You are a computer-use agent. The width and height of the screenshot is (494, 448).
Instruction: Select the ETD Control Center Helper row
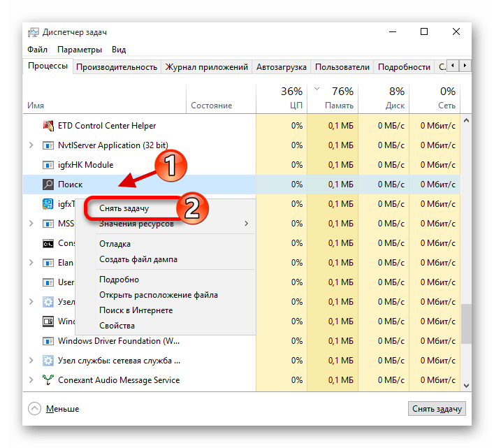242,126
